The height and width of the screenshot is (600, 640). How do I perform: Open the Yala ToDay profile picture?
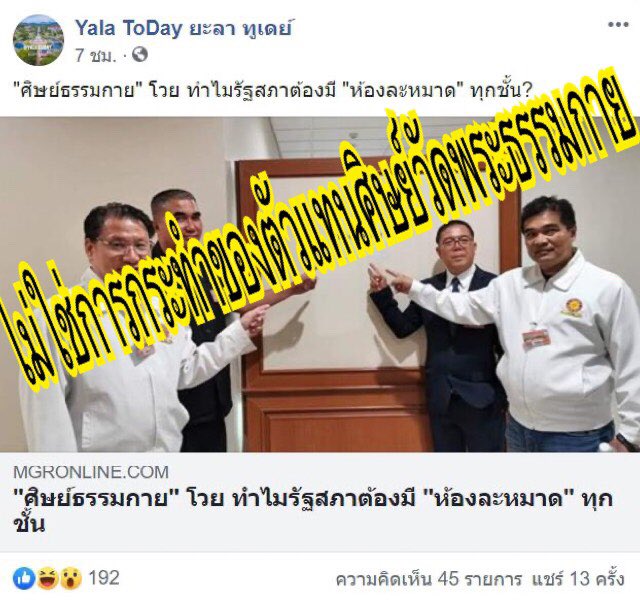[x=38, y=40]
